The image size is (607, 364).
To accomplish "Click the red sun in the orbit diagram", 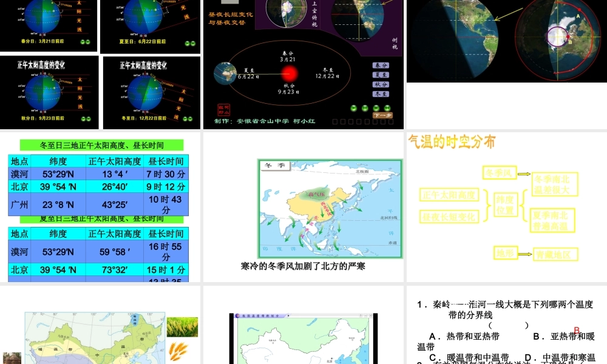I will [x=289, y=73].
